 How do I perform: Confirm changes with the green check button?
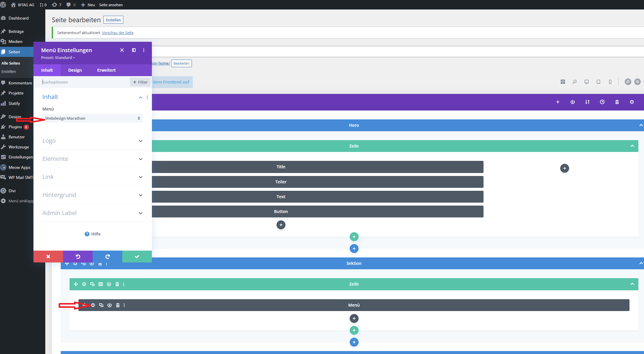click(x=137, y=257)
